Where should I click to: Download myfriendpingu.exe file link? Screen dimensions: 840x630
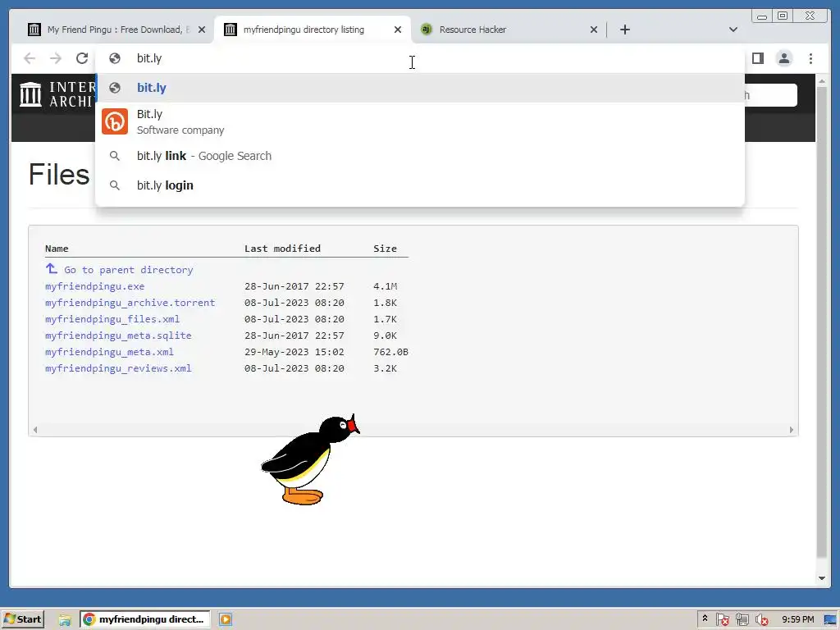[95, 286]
